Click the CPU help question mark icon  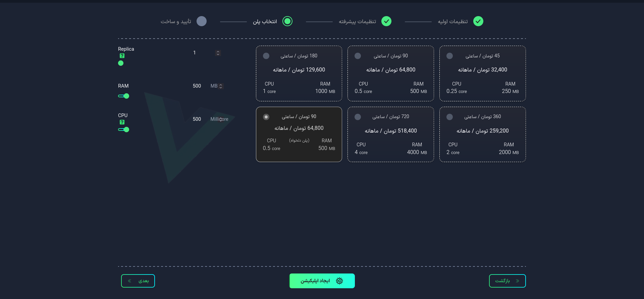[x=122, y=122]
